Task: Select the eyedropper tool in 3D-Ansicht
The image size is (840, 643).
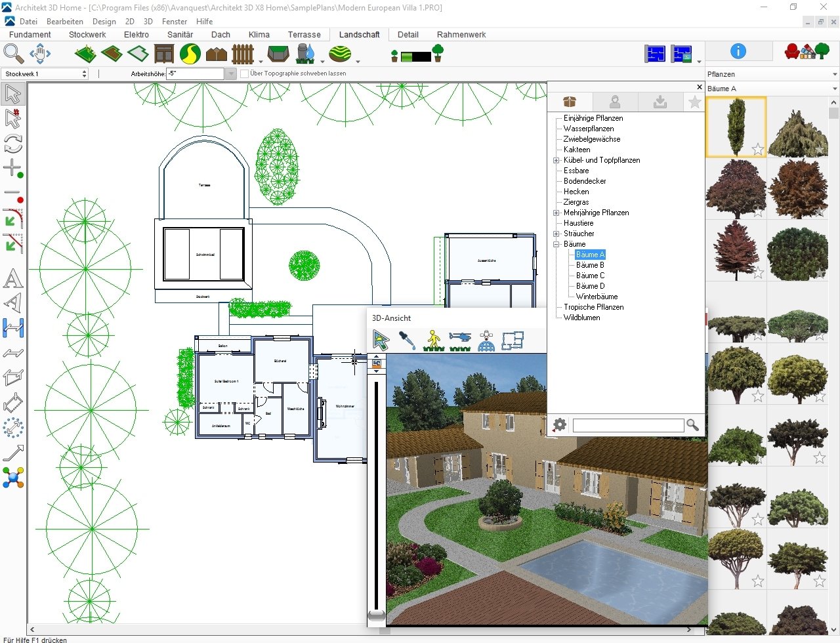Action: 407,341
